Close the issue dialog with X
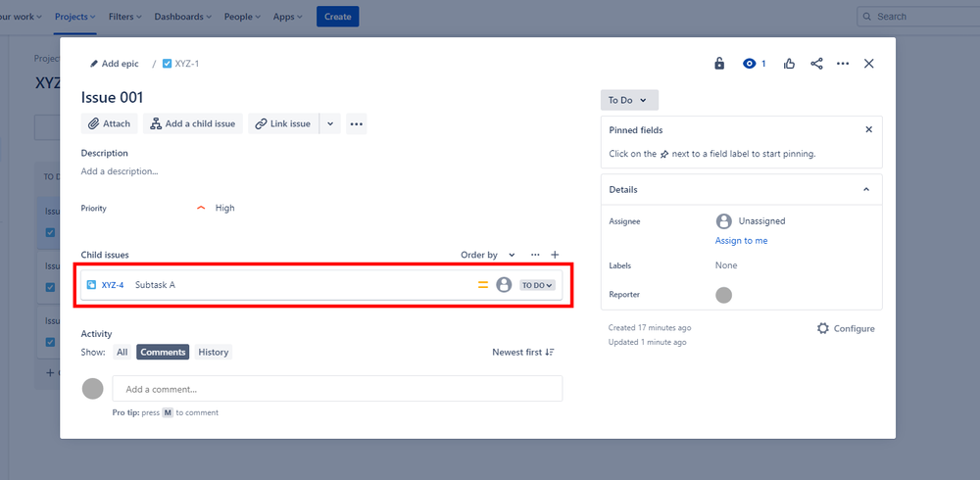The image size is (980, 480). point(868,64)
